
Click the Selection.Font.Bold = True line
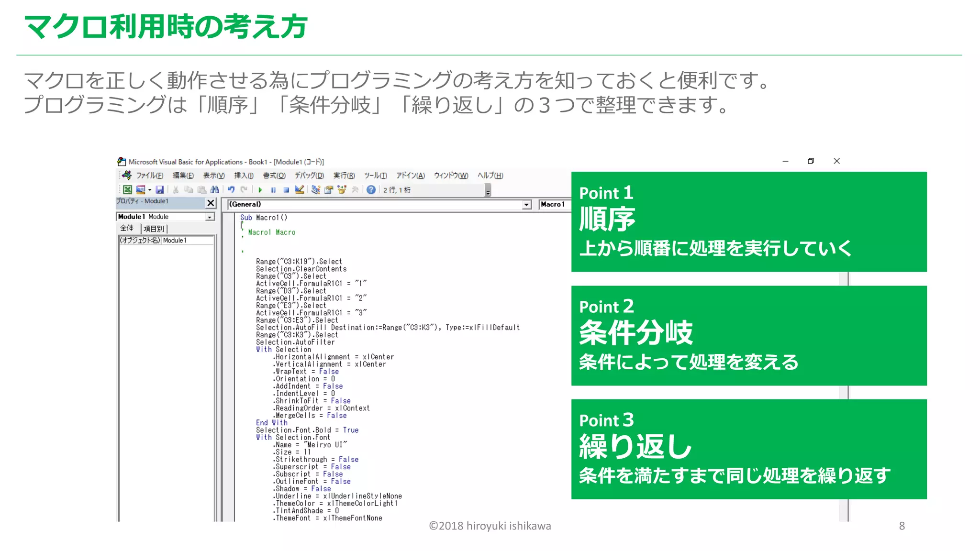pyautogui.click(x=307, y=430)
